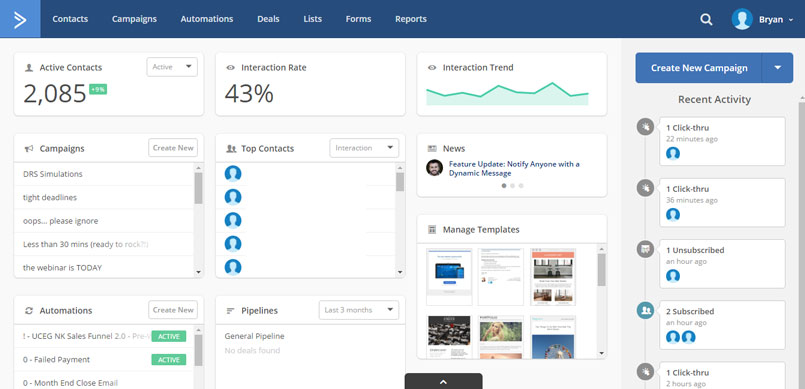Click first avatar in 2 Subscribed activity
Screen dimensions: 805x389
pos(673,337)
